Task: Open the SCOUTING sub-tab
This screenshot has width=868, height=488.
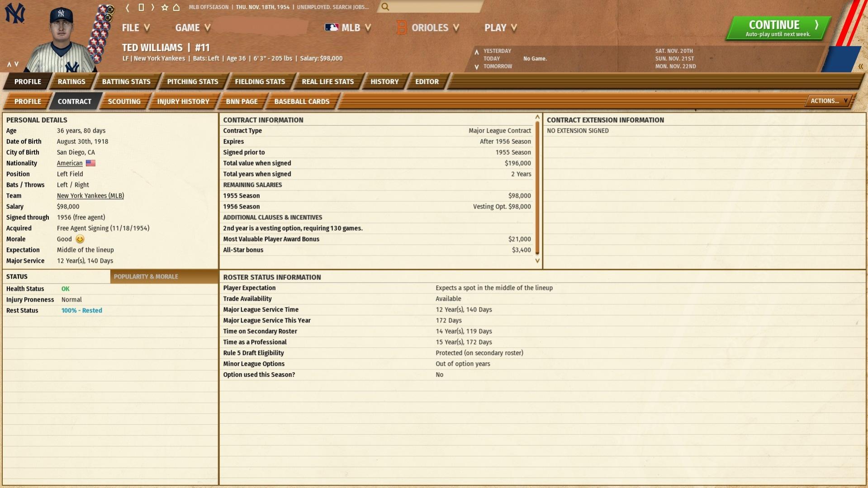Action: 124,101
